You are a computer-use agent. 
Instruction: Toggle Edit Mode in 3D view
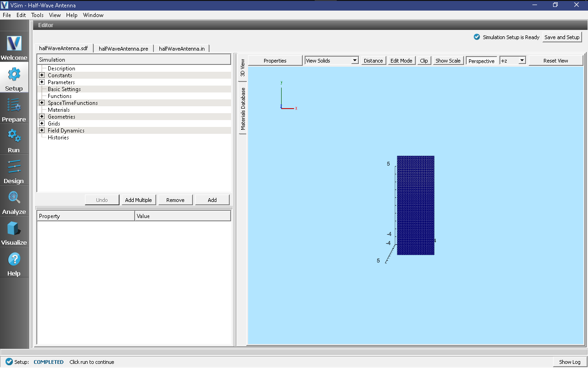pos(401,60)
